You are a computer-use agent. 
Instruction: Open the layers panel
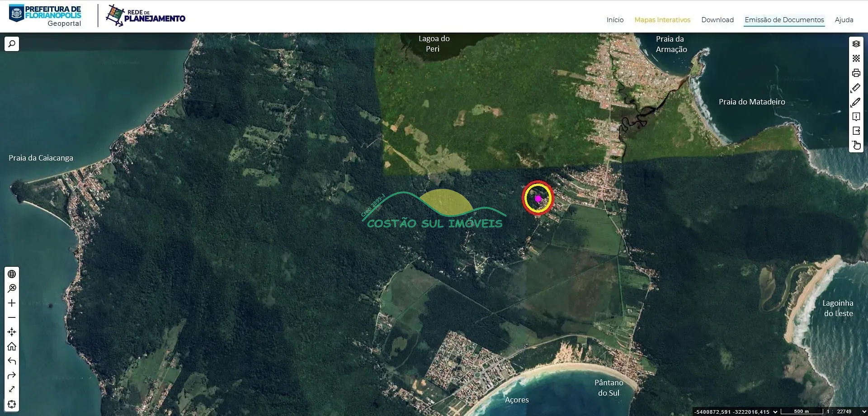[x=856, y=44]
